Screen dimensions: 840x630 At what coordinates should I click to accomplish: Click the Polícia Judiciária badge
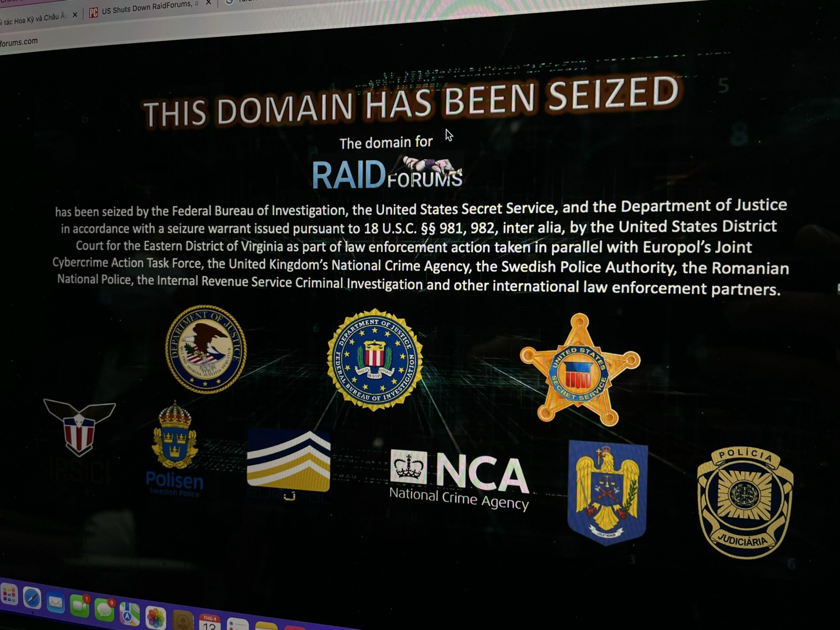click(x=745, y=502)
